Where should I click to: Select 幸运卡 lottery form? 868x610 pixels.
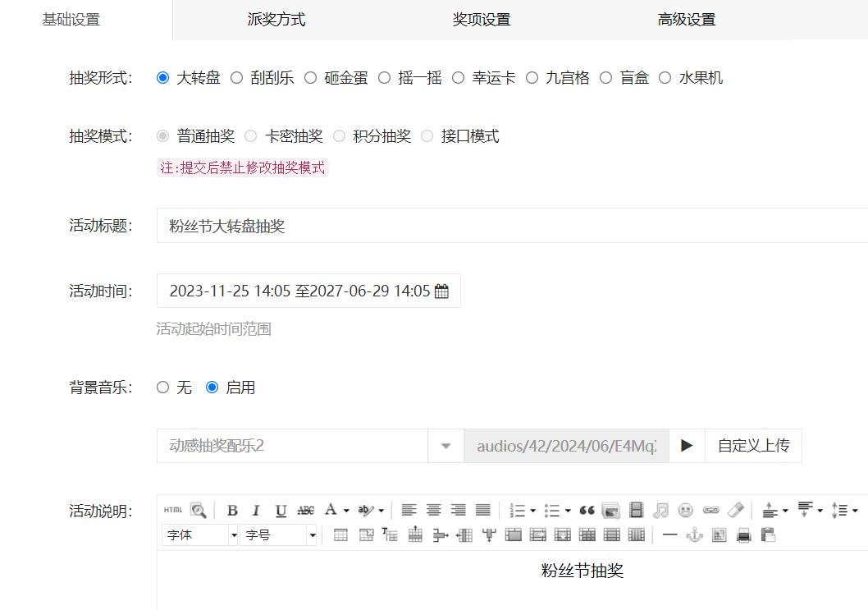tap(459, 77)
